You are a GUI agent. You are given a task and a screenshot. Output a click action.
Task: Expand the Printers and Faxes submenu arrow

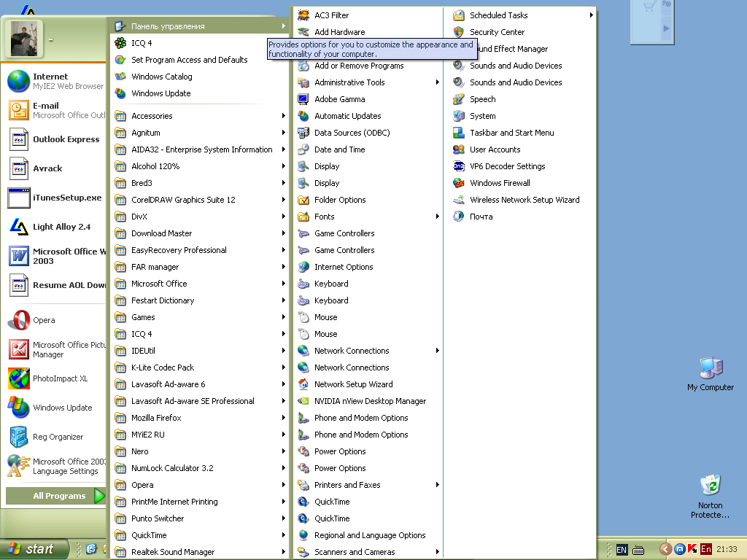pyautogui.click(x=438, y=485)
